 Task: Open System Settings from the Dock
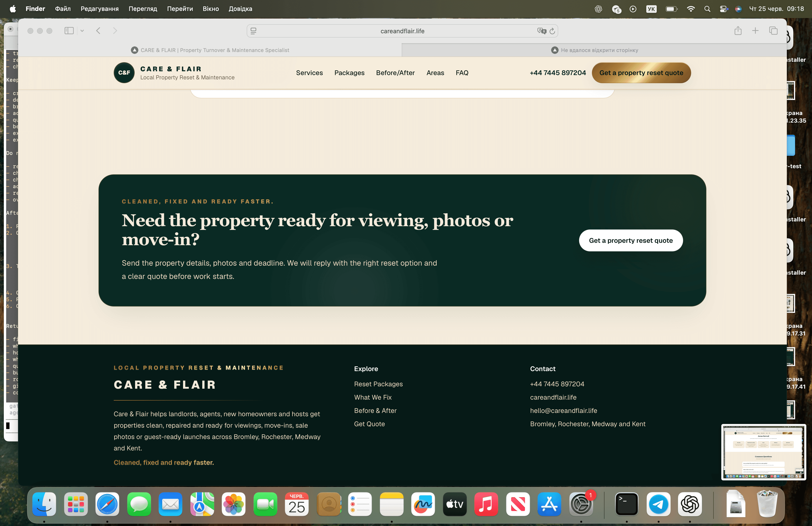pyautogui.click(x=581, y=504)
